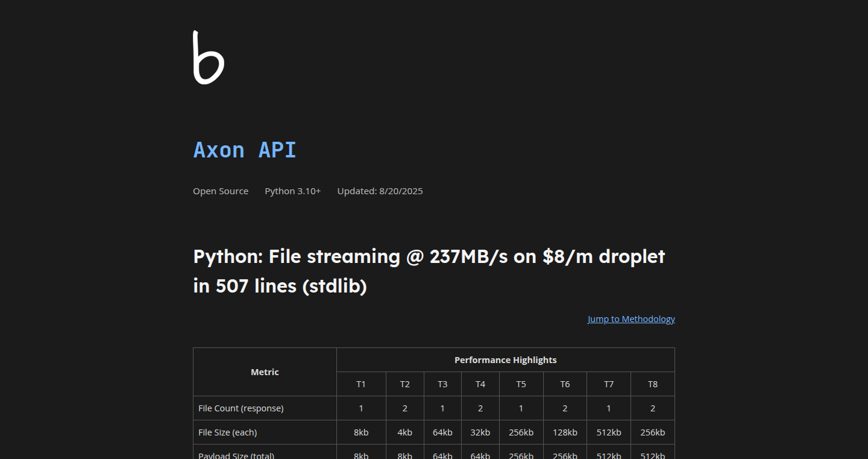This screenshot has width=868, height=459.
Task: Click the 8kb File Size cell under T1
Action: tap(361, 432)
